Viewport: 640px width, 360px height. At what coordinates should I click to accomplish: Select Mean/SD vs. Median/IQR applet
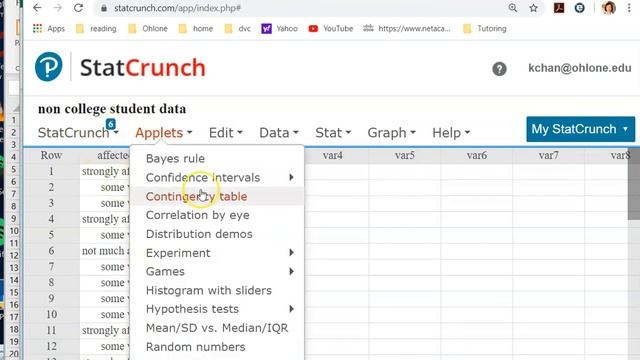pyautogui.click(x=217, y=328)
